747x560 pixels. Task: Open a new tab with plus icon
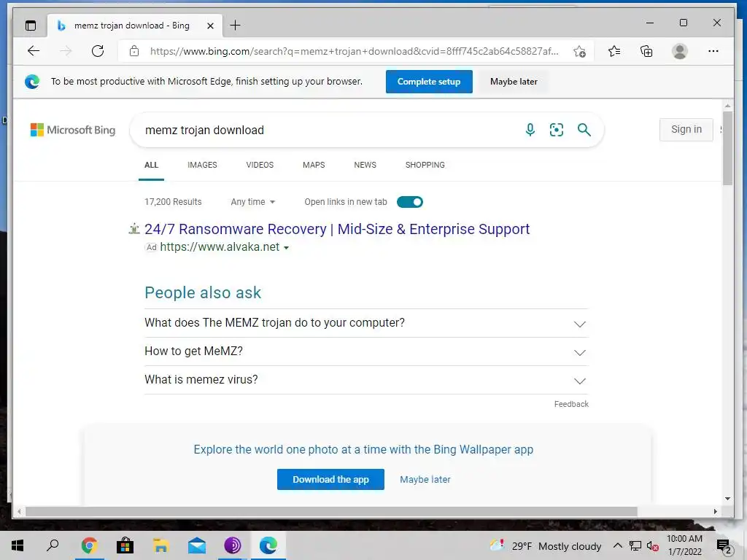236,26
